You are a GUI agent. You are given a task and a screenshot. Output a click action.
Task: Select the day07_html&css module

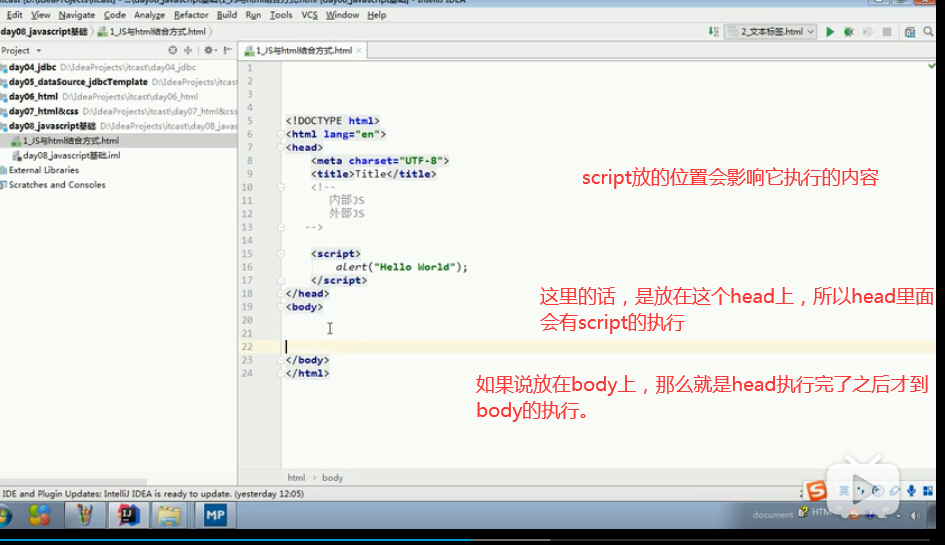43,112
